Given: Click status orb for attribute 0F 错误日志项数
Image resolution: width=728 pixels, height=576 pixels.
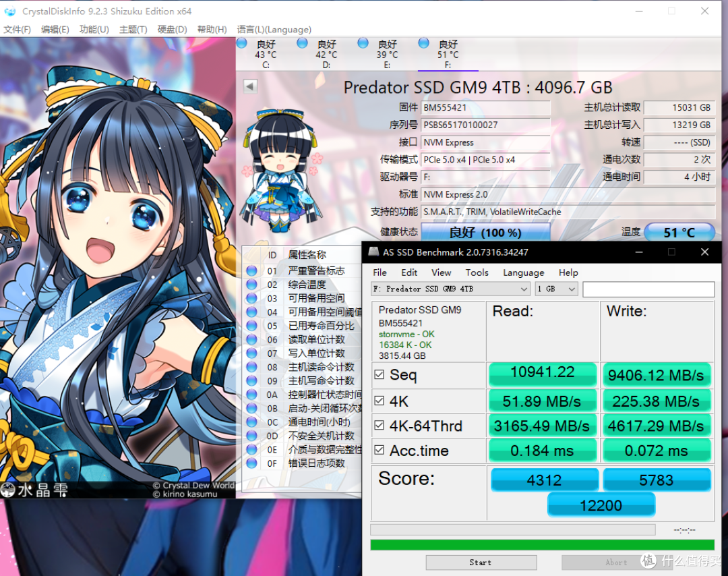Looking at the screenshot, I should tap(251, 463).
